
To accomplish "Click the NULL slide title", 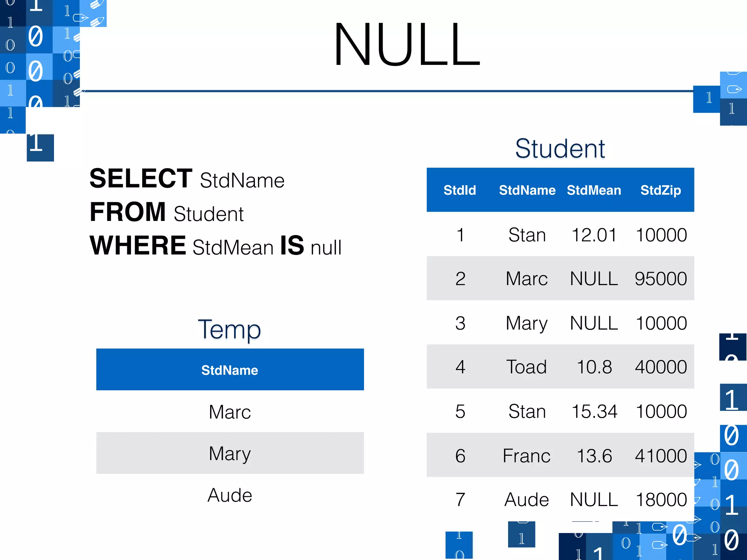I will (407, 44).
